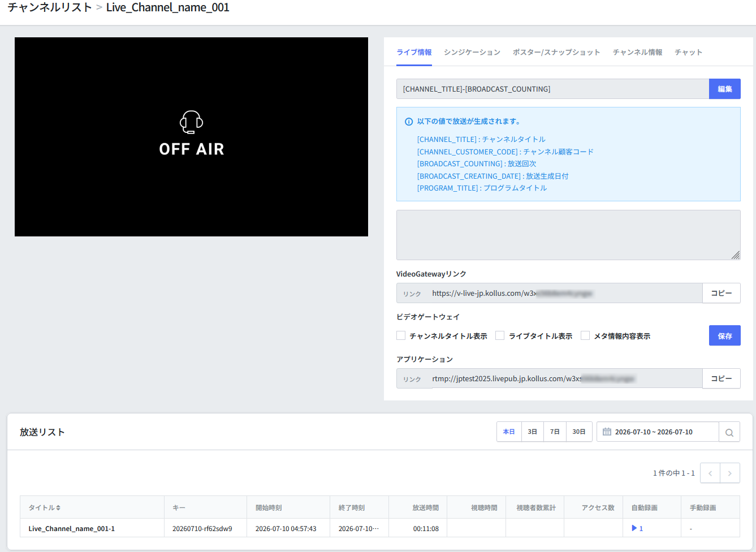Click the auto-recording play icon in the table row
756x552 pixels.
tap(634, 528)
